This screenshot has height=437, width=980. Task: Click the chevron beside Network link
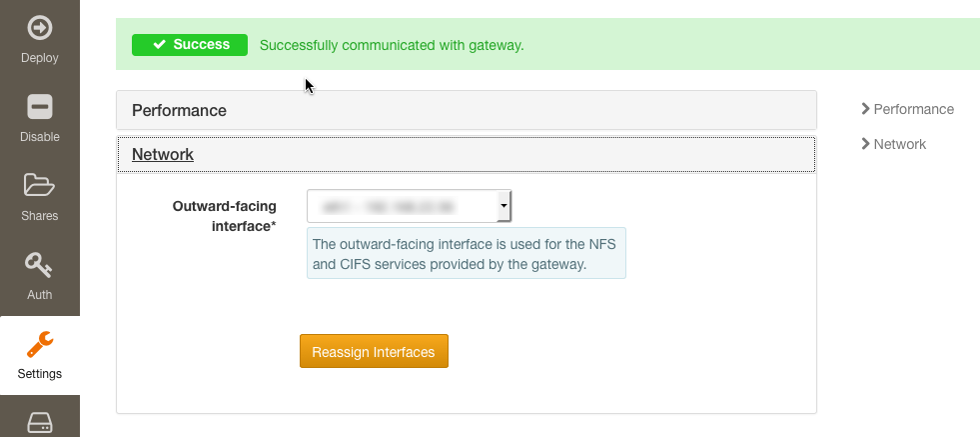(x=866, y=144)
